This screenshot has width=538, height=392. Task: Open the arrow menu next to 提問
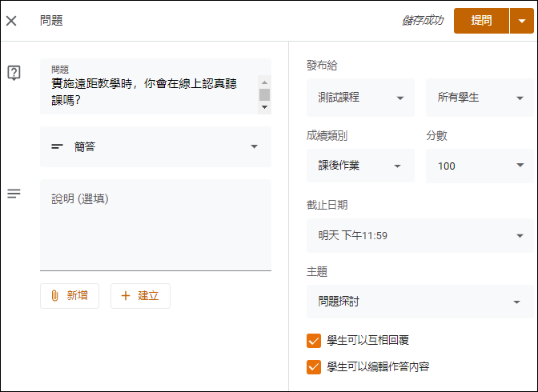click(x=522, y=21)
